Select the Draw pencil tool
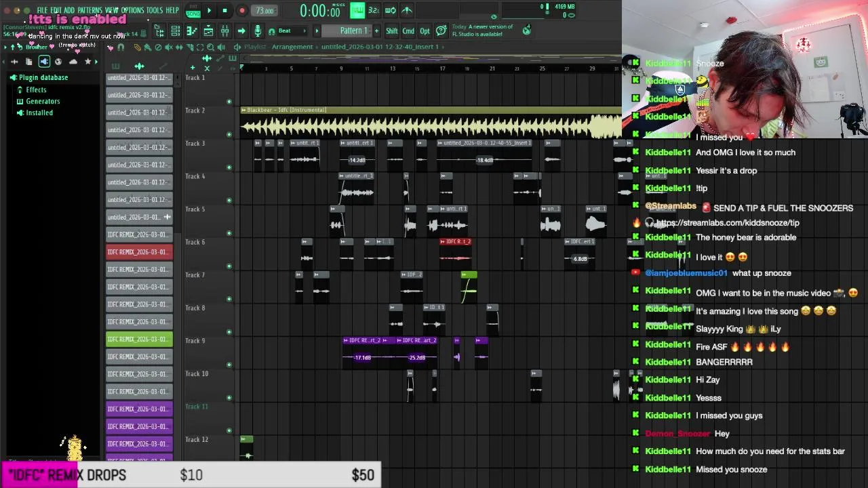This screenshot has height=488, width=868. pos(138,47)
